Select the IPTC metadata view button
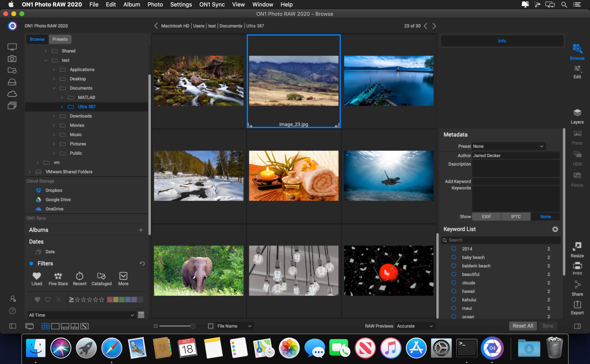Image resolution: width=590 pixels, height=364 pixels. (516, 216)
